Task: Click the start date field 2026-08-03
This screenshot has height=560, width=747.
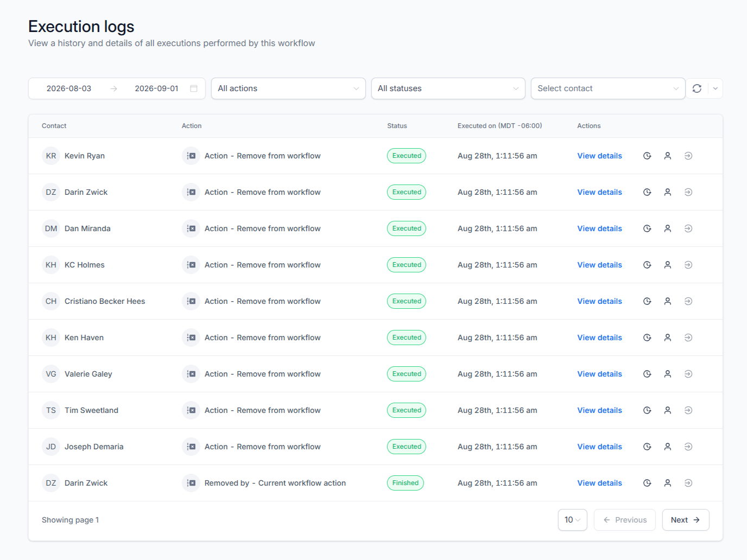Action: click(x=69, y=88)
